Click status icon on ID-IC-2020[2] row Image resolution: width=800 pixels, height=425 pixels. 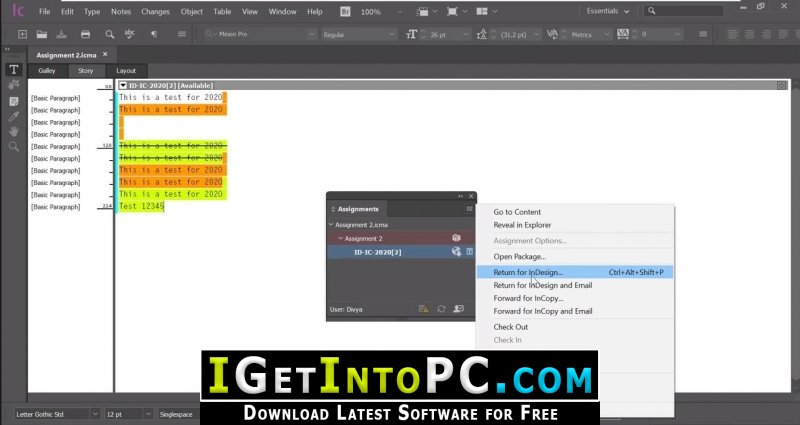456,252
